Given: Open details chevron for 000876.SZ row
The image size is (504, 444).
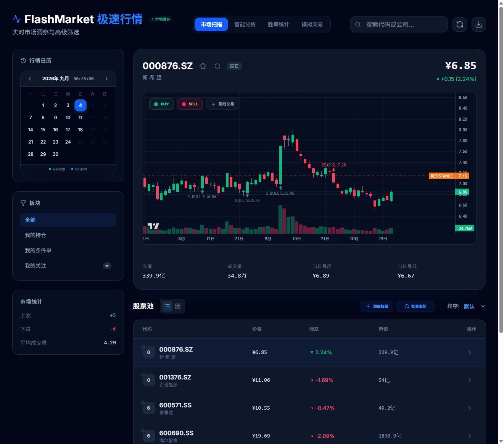Looking at the screenshot, I should [x=470, y=352].
